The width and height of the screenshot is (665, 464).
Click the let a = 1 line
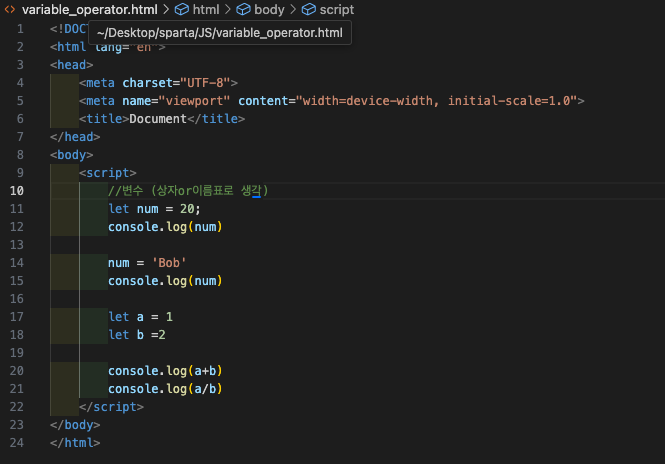[x=140, y=317]
